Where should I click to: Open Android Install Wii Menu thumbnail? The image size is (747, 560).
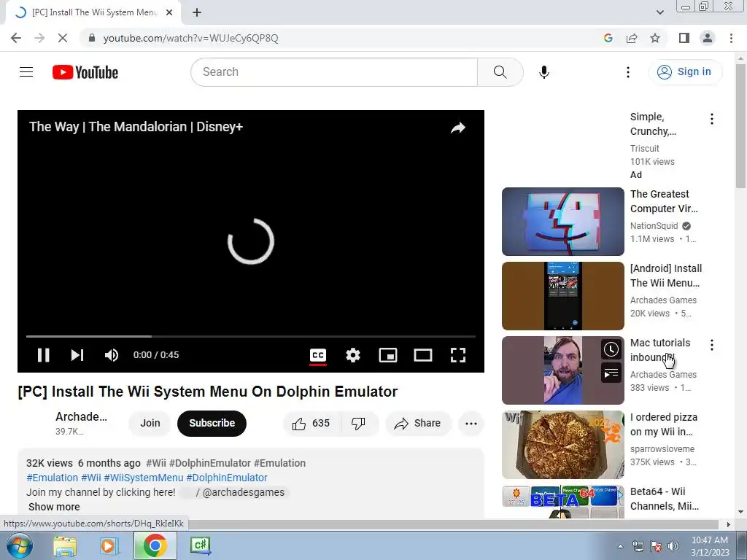[x=562, y=296]
